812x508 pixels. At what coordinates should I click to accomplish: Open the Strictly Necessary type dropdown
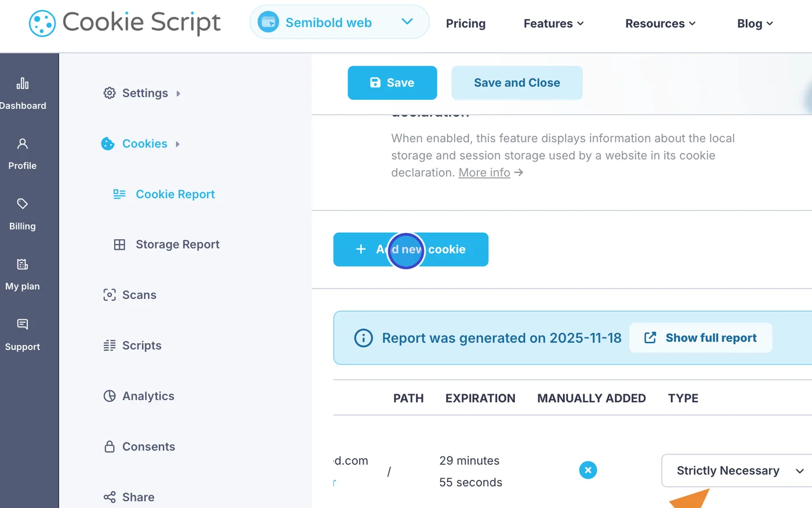[x=737, y=470]
